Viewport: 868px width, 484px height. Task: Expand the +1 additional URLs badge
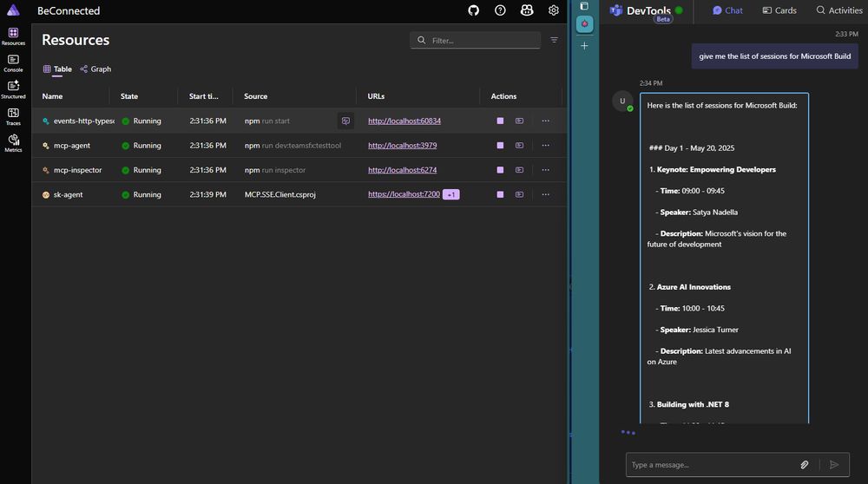click(x=450, y=194)
